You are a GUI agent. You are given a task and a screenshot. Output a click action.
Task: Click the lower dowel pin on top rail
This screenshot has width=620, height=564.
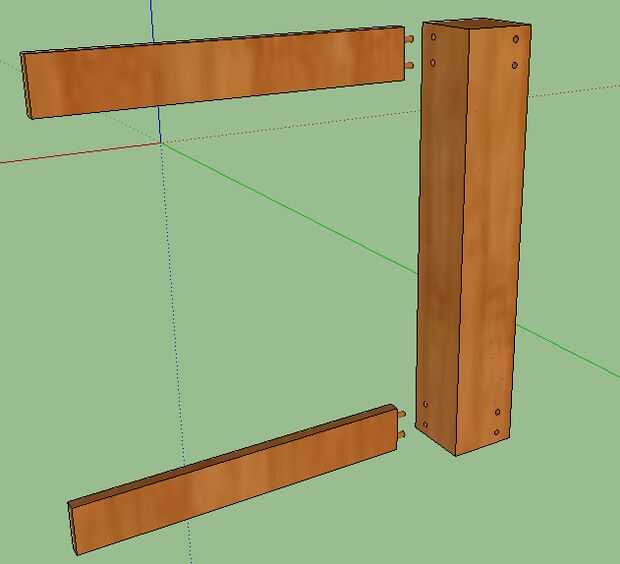coord(410,65)
